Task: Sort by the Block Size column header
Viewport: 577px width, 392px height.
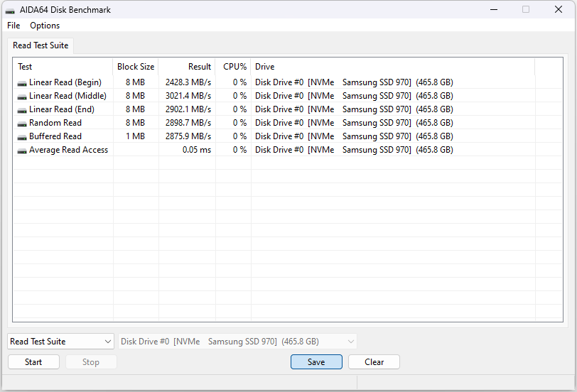Action: 136,67
